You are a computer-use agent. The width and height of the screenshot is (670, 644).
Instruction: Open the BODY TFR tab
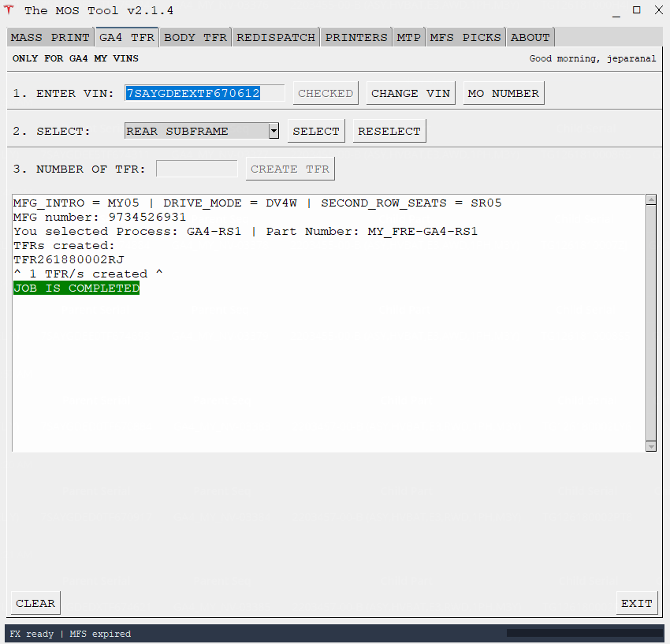195,38
